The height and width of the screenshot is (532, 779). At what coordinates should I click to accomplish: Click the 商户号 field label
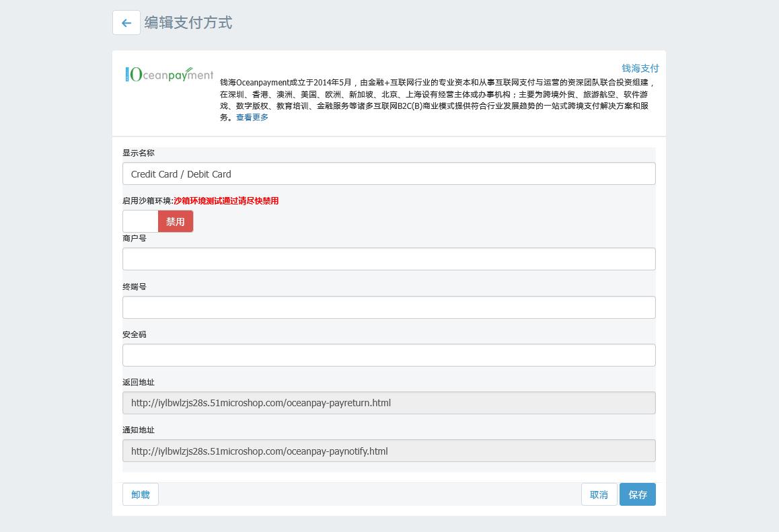pyautogui.click(x=135, y=238)
